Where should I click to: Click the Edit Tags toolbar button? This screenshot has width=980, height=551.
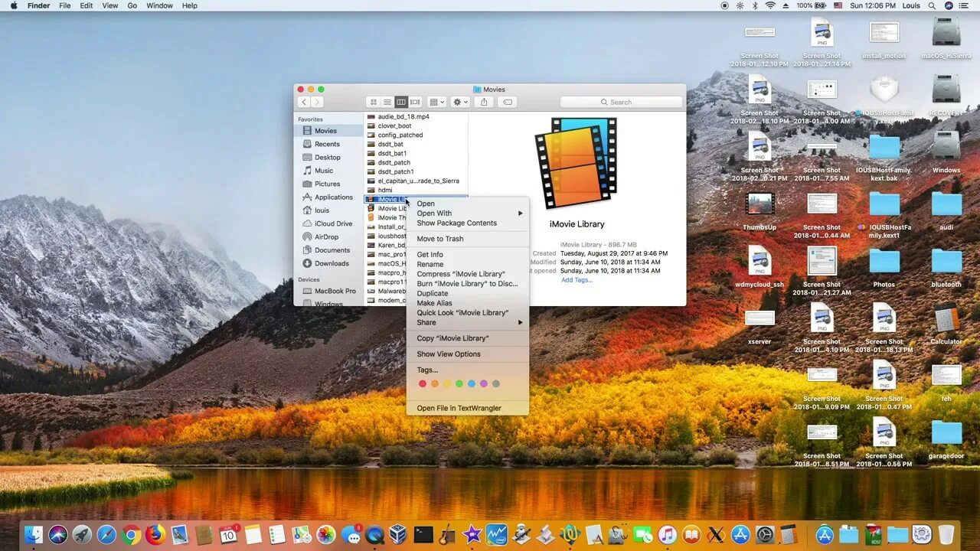pos(508,102)
